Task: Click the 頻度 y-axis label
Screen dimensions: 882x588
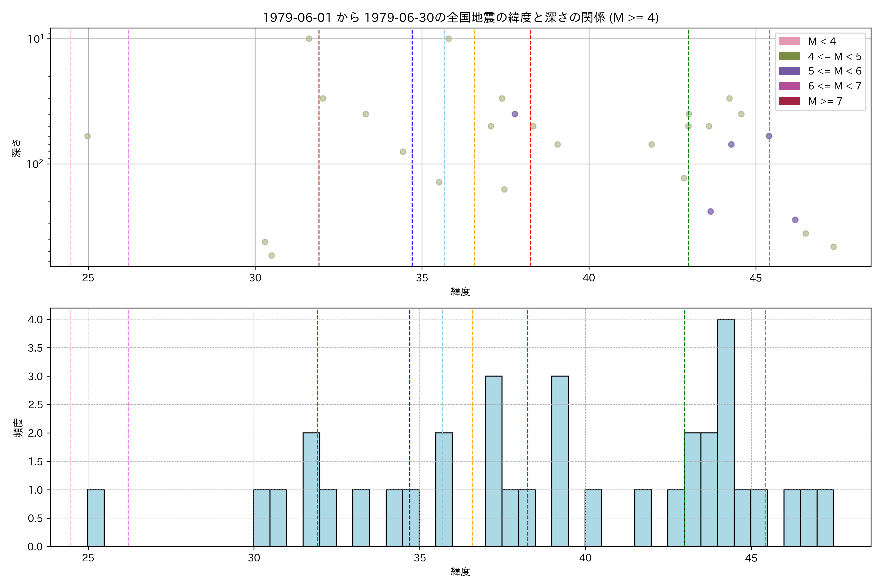Action: tap(18, 428)
